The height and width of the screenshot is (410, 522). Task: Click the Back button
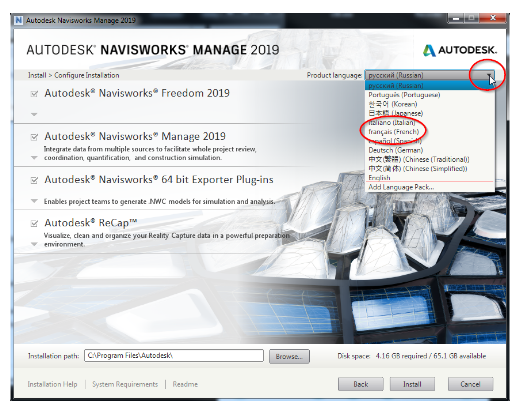[361, 384]
